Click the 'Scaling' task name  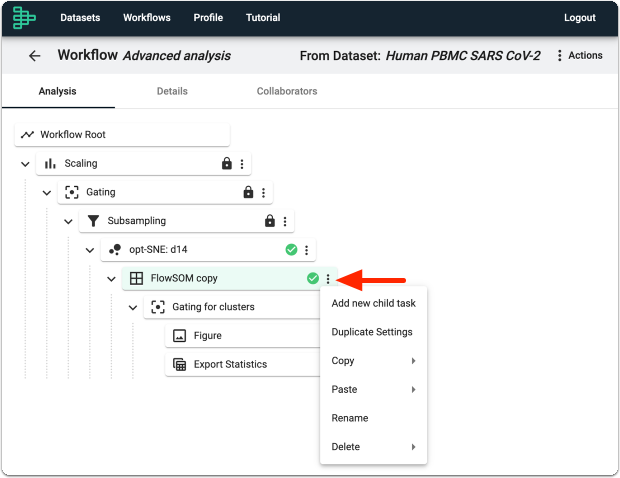(81, 164)
